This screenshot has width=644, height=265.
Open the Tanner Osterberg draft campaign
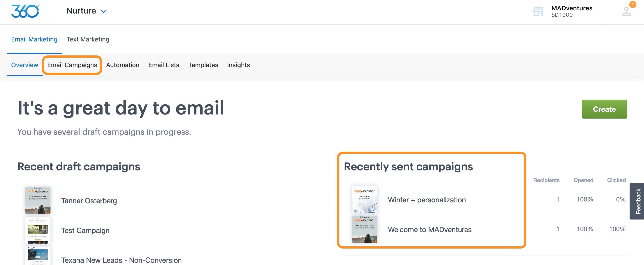89,201
